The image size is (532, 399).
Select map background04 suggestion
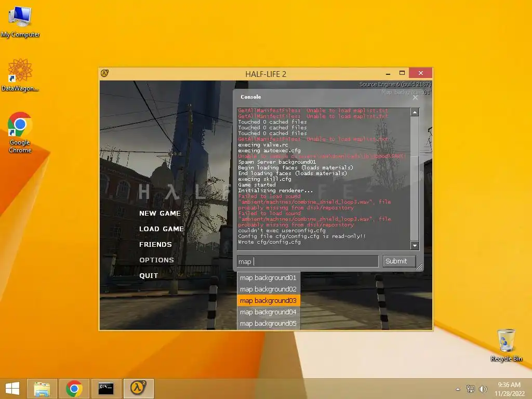pos(269,312)
